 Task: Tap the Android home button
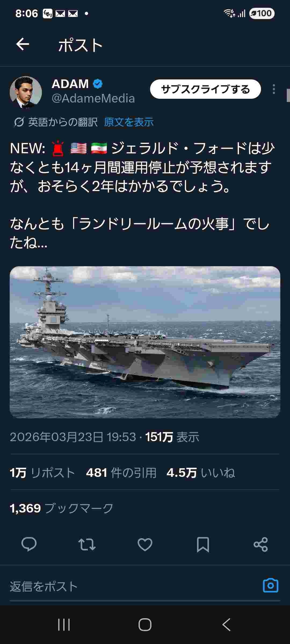(145, 625)
